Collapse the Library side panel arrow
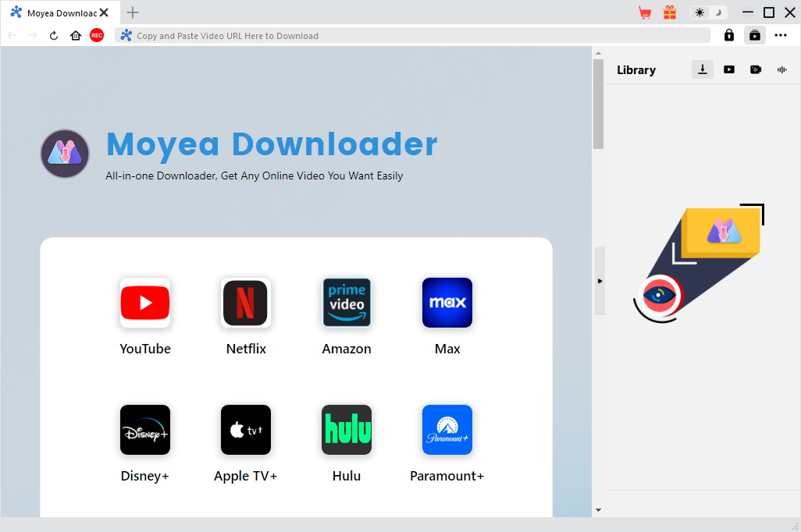 coord(600,281)
